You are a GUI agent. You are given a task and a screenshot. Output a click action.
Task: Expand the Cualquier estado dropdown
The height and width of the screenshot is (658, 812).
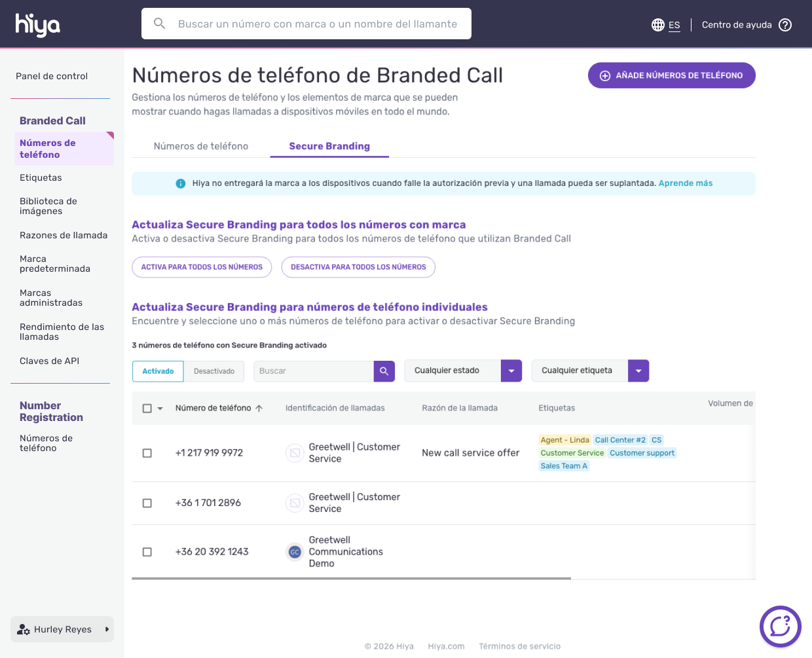(511, 371)
